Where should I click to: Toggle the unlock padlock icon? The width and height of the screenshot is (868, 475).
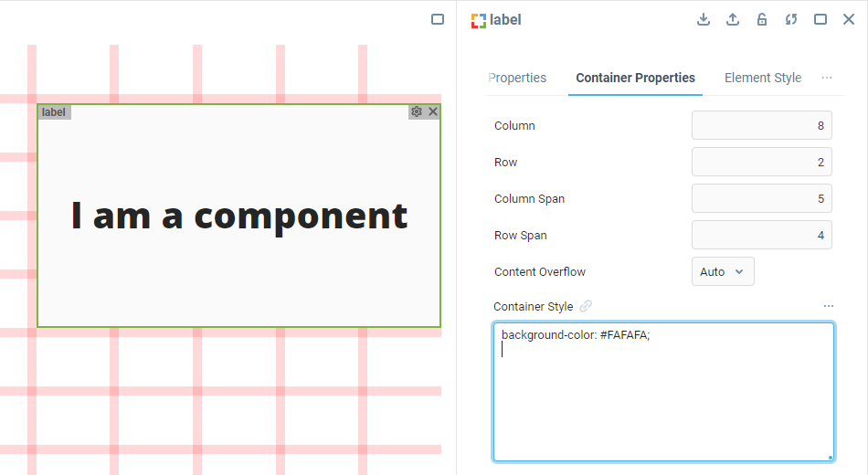[762, 19]
